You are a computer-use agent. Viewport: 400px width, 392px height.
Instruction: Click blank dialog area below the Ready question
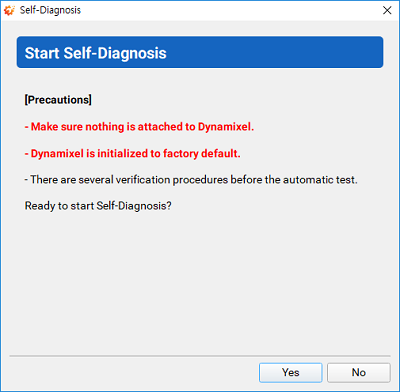coord(200,283)
